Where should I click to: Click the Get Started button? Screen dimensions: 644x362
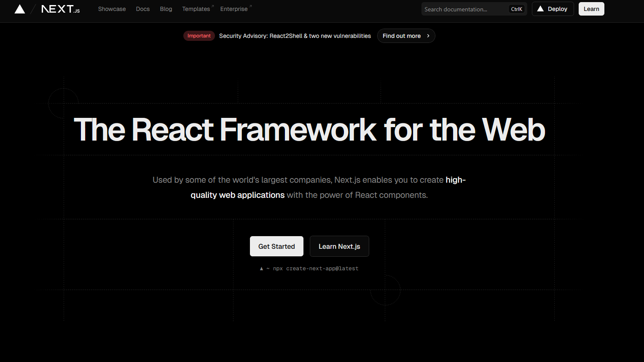coord(276,246)
